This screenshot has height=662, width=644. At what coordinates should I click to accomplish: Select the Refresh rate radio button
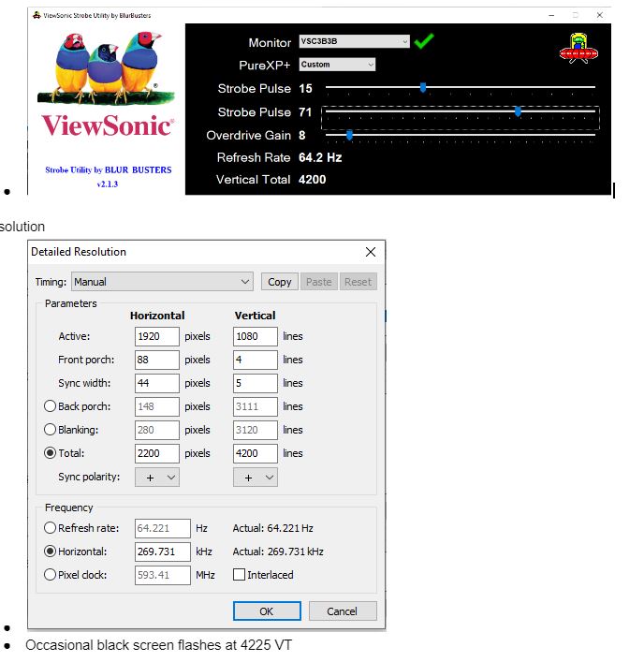point(50,528)
